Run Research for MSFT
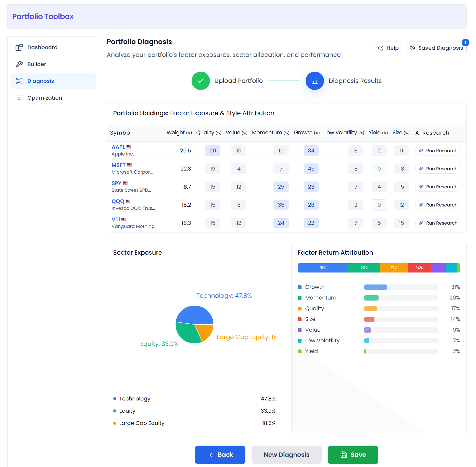476x467 pixels. click(x=438, y=169)
